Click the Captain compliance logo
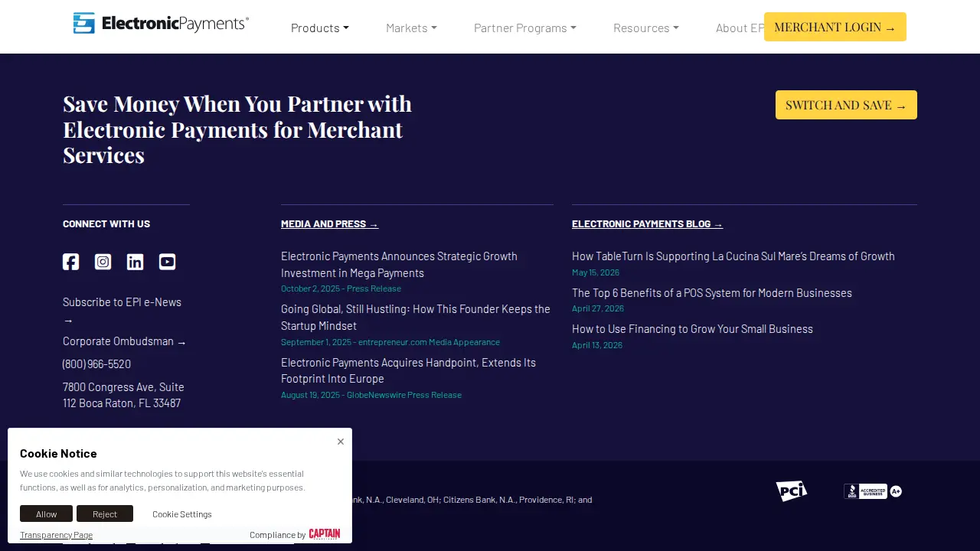The width and height of the screenshot is (980, 551). (325, 534)
